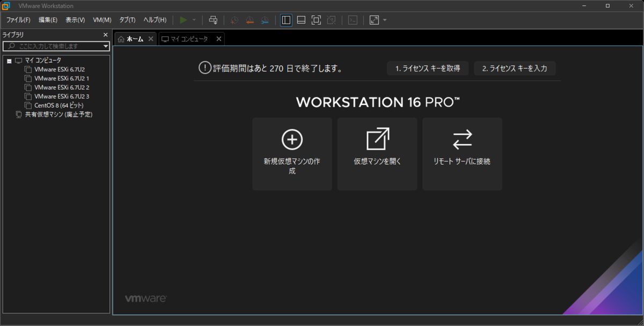Image resolution: width=644 pixels, height=326 pixels.
Task: Open the snapshot manager wrench icon
Action: tap(265, 20)
